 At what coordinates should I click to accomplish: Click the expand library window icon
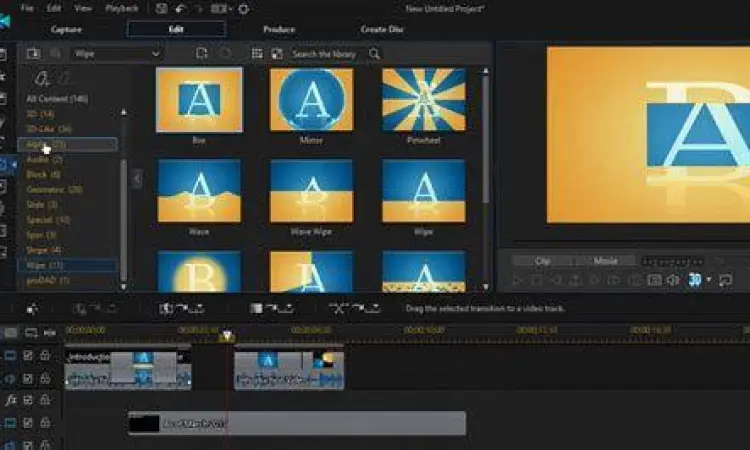point(277,54)
